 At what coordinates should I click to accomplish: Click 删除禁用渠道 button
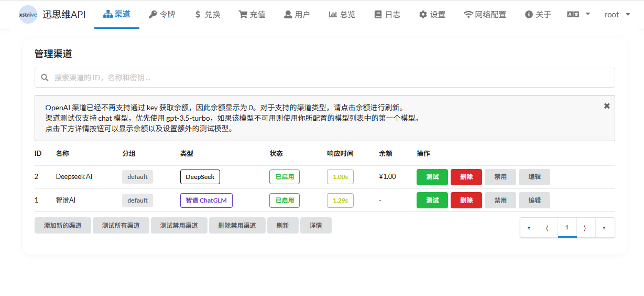(237, 226)
